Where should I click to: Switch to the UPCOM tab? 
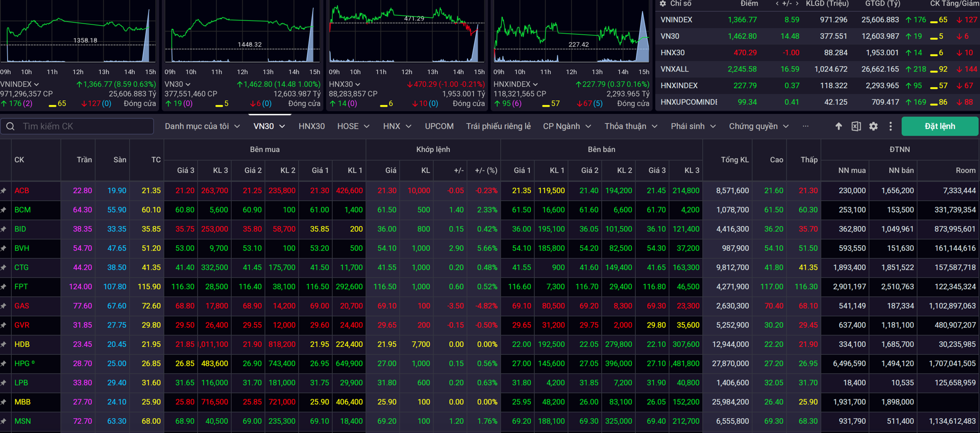coord(439,126)
